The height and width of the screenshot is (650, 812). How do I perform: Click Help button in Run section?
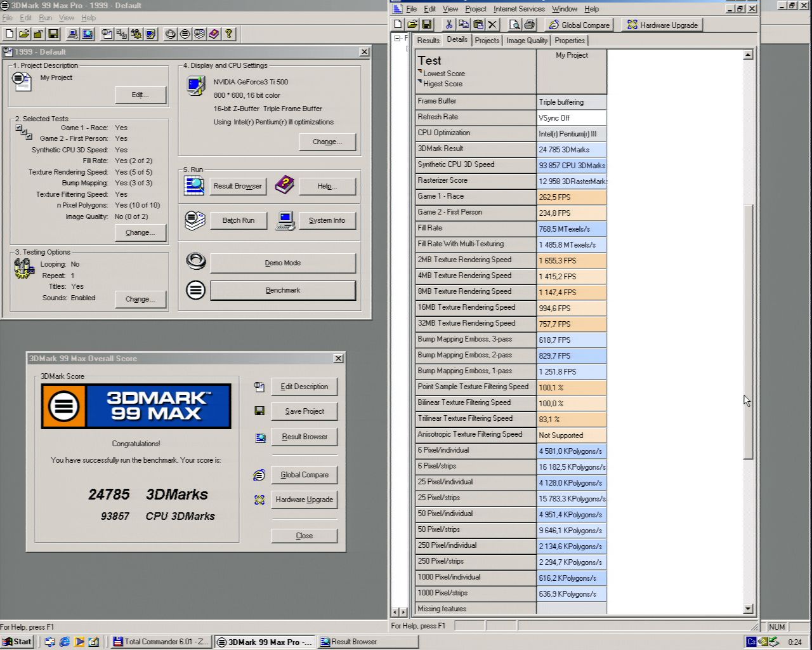(327, 186)
